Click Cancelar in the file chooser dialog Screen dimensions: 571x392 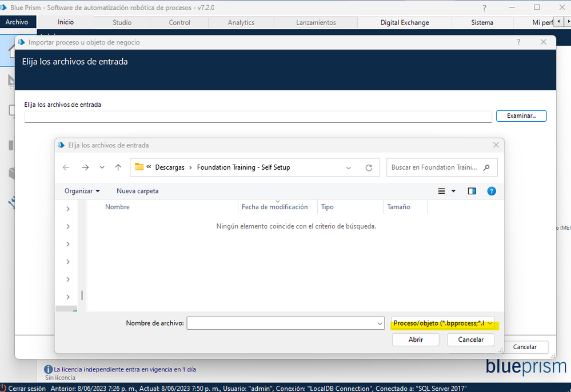click(470, 339)
